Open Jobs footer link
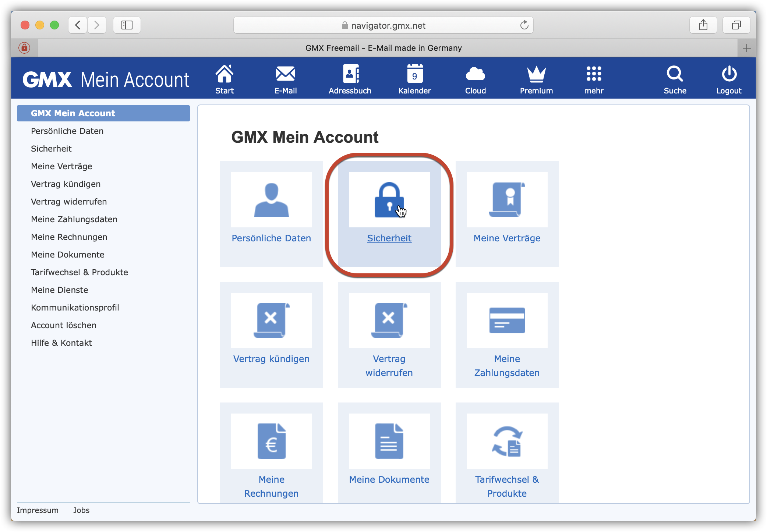Screen dimensions: 767x532 [x=81, y=510]
